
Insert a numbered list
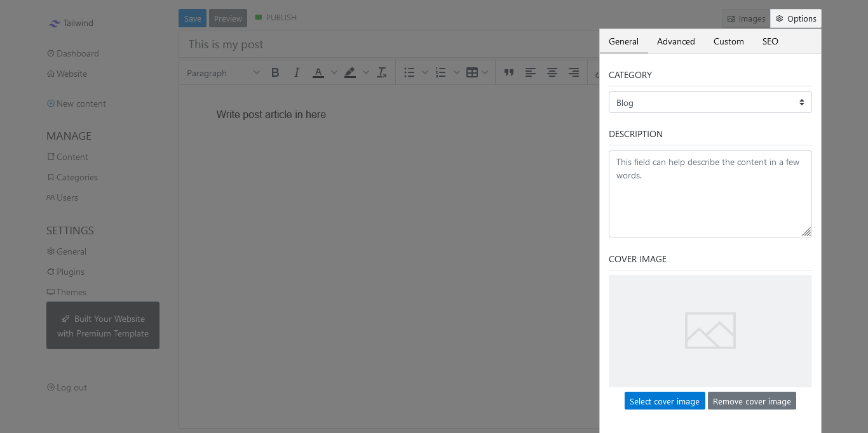point(441,72)
